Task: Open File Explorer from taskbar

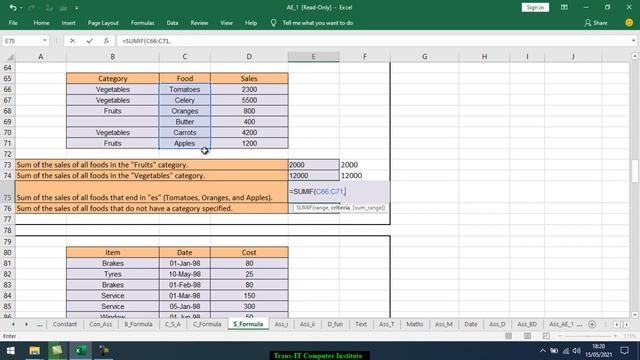Action: [34, 351]
